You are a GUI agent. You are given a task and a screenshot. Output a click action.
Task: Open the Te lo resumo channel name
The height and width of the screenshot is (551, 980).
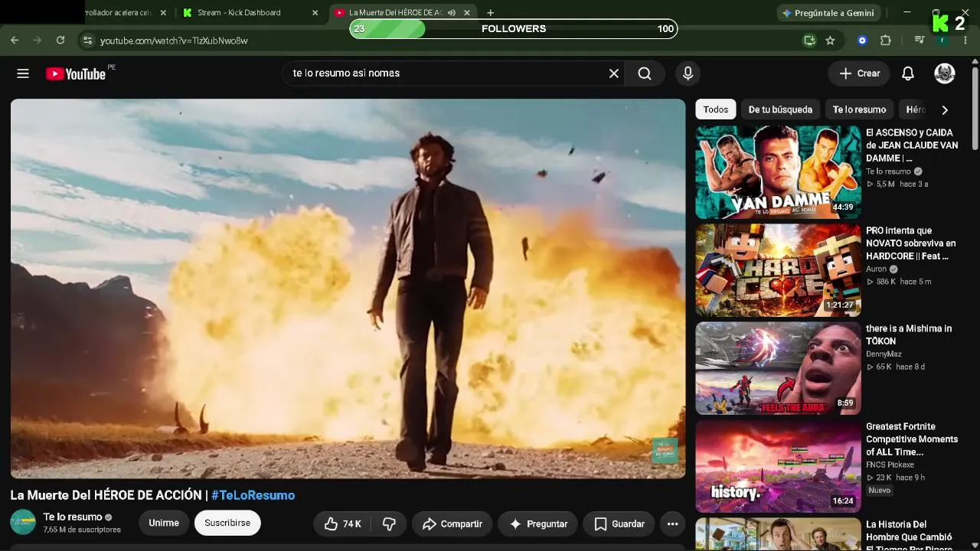point(73,517)
